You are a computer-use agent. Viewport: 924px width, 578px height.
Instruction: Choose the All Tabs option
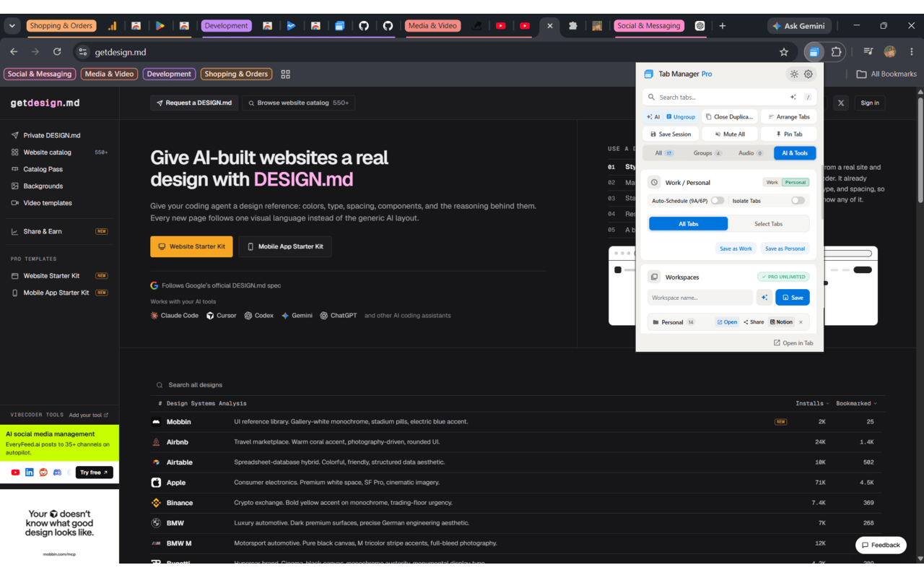coord(689,224)
